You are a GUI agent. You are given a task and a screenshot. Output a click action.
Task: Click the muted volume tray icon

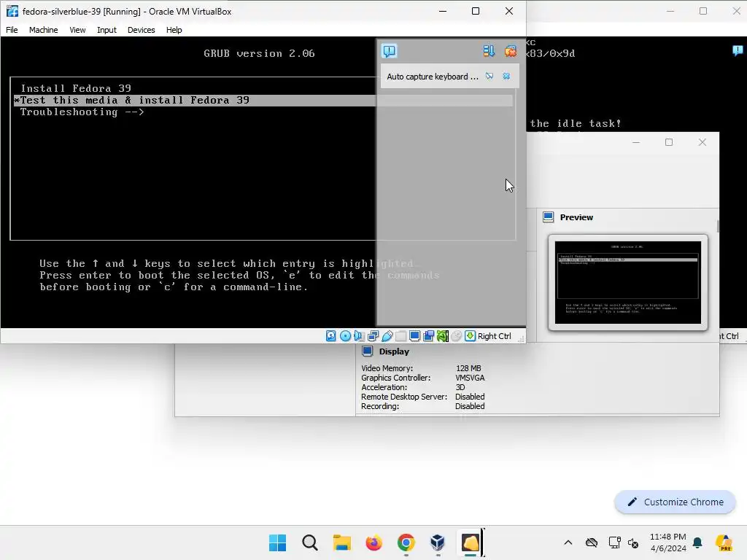[x=633, y=542]
